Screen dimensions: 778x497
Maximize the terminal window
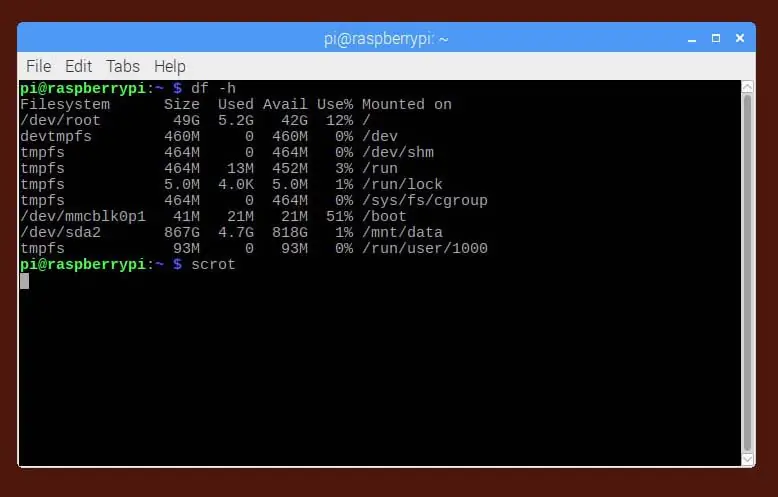click(715, 38)
